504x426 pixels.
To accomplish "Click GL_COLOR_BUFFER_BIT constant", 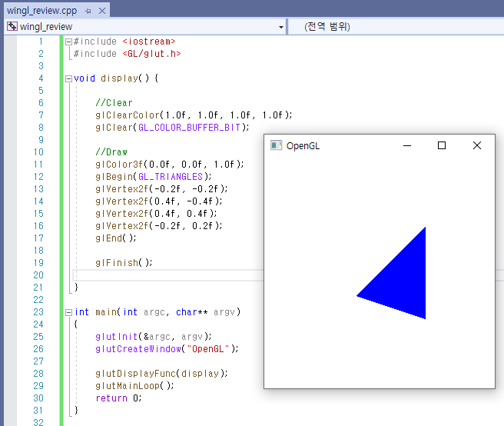I will point(189,128).
